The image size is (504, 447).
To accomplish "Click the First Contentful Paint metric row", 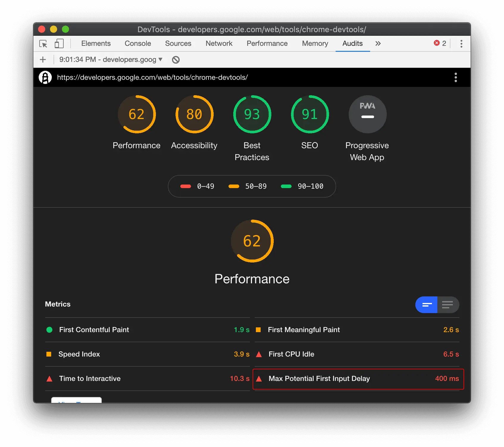I will point(148,330).
